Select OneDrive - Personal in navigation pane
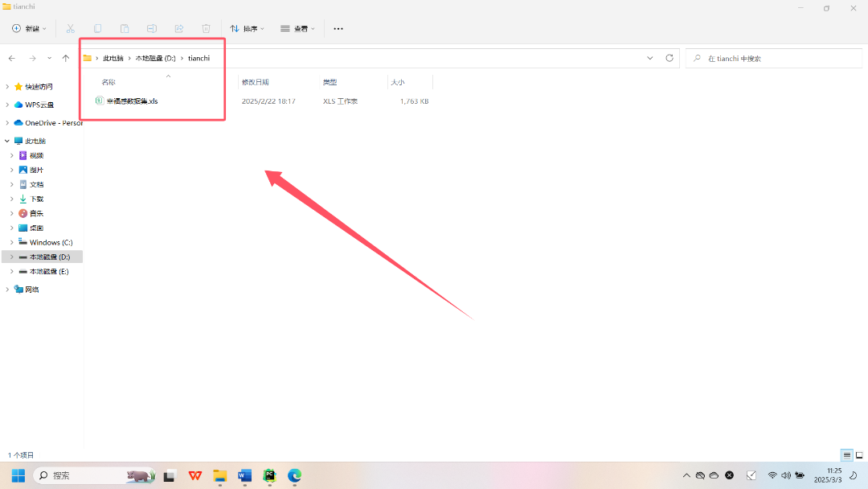This screenshot has width=868, height=489. [x=49, y=123]
